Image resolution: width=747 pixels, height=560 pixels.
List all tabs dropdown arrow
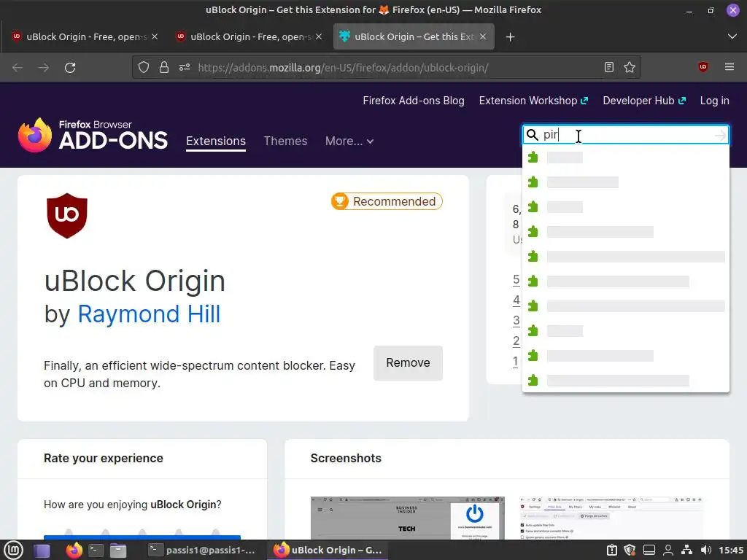(732, 36)
